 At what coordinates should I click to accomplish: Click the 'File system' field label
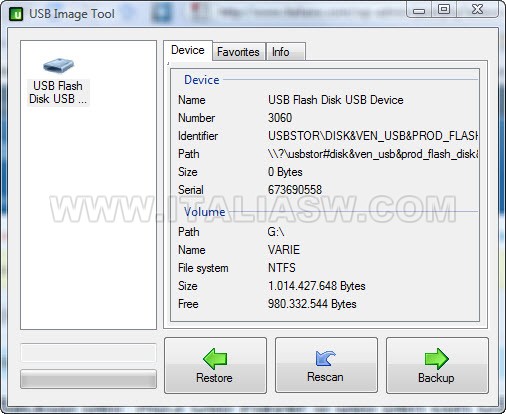coord(203,268)
